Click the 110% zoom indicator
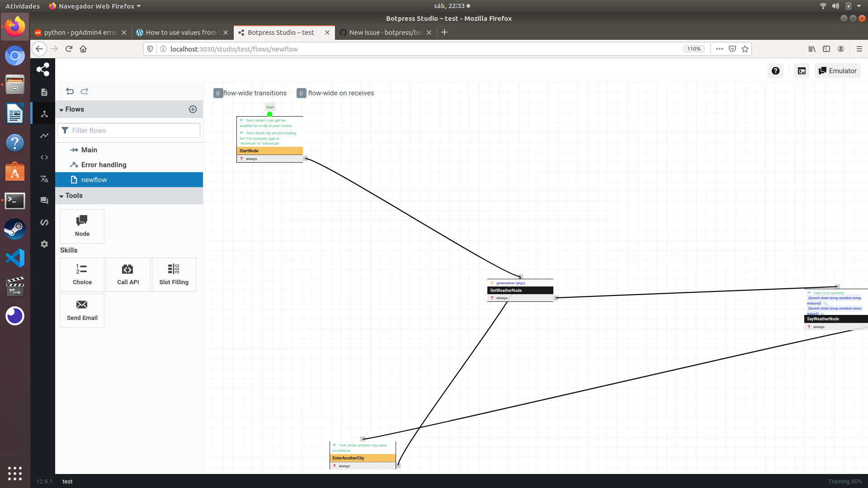Screen dimensions: 868x488 (693, 49)
